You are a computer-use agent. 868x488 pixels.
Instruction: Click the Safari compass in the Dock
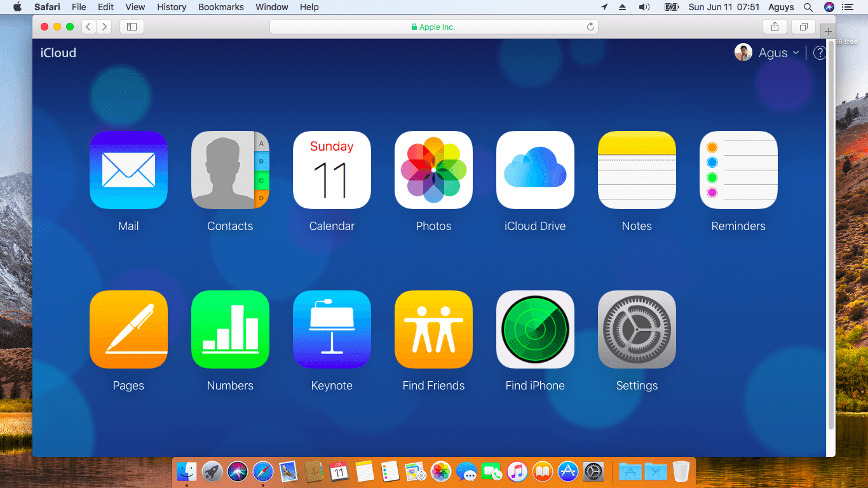pyautogui.click(x=262, y=471)
